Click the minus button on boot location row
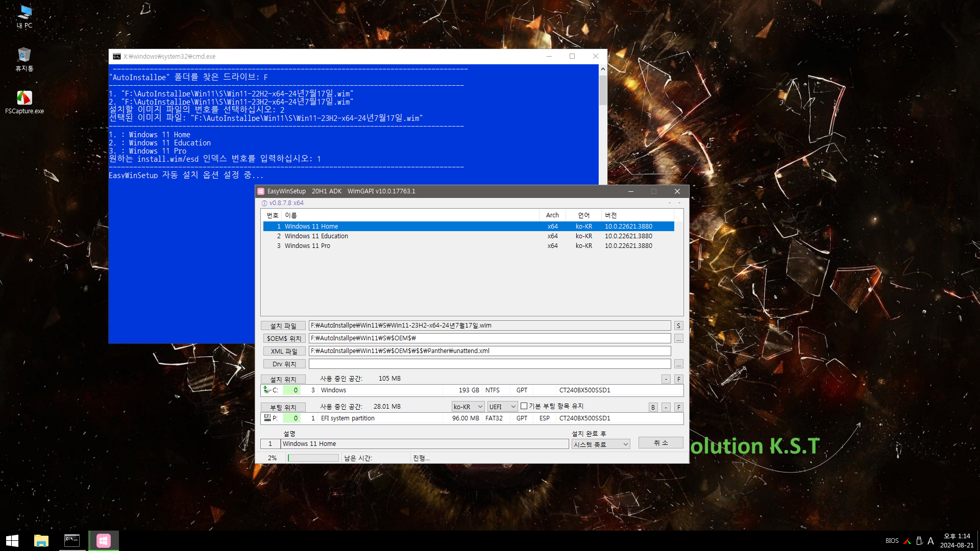Image resolution: width=980 pixels, height=551 pixels. [x=666, y=407]
